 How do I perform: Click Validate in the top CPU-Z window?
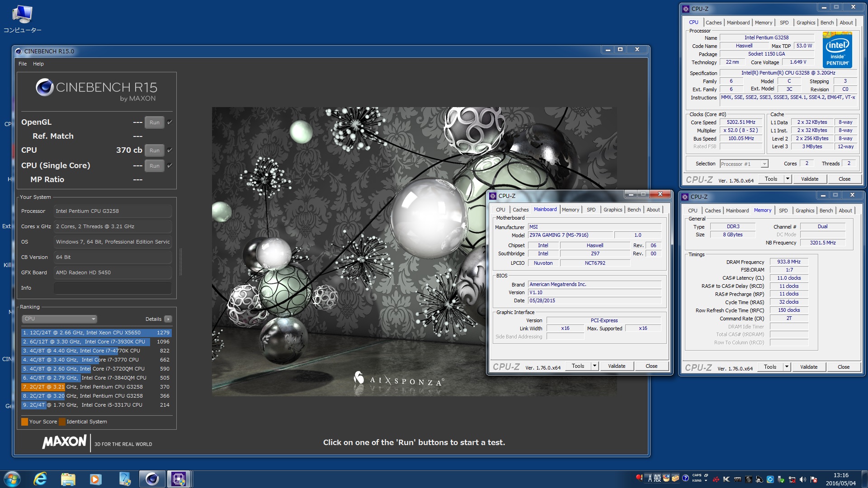(810, 179)
